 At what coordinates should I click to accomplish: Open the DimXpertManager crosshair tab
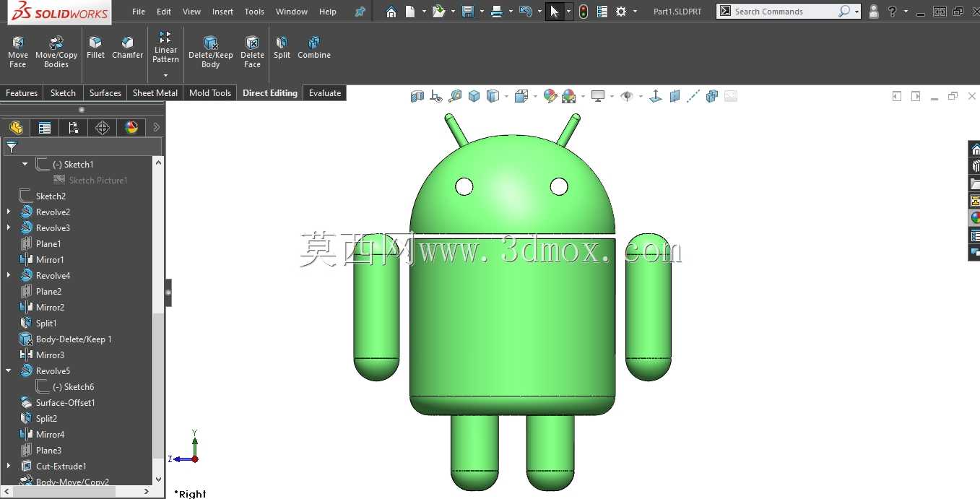click(103, 128)
